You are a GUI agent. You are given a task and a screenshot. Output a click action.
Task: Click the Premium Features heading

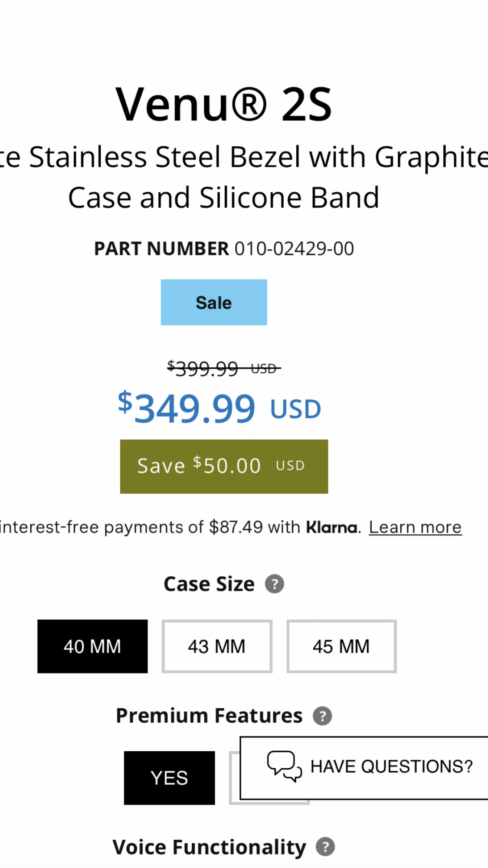coord(209,716)
